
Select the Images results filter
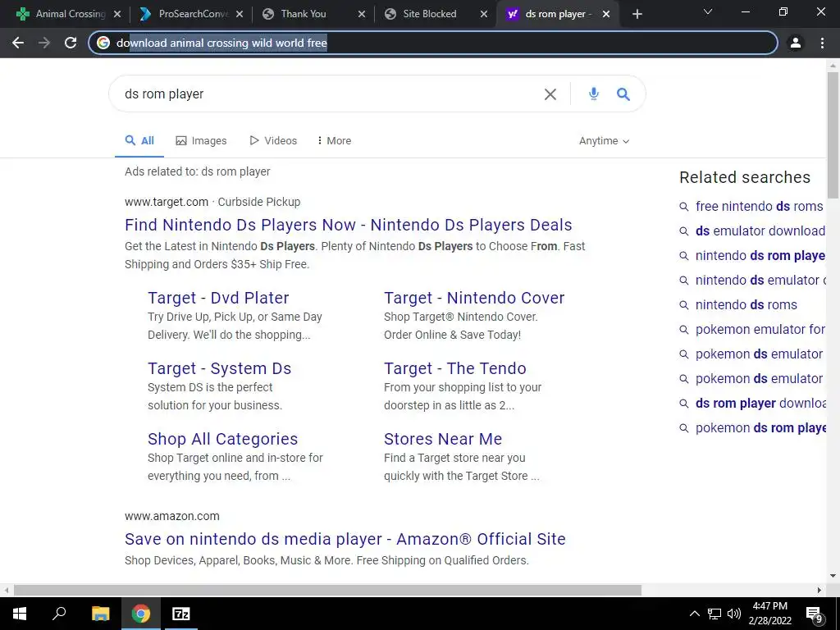202,141
